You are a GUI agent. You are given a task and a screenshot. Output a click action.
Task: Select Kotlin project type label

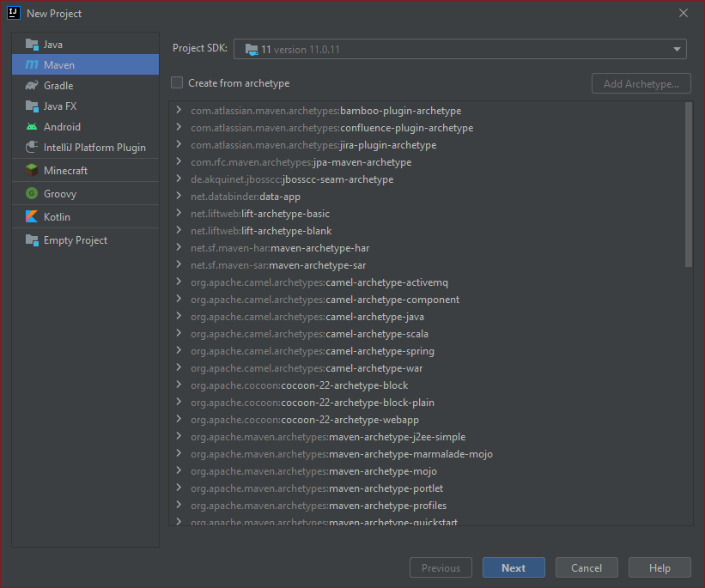[x=57, y=216]
